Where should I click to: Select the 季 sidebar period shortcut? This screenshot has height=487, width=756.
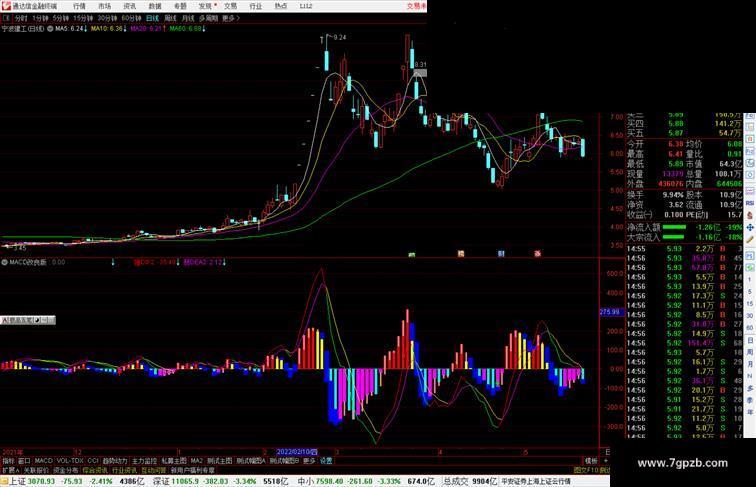750,400
